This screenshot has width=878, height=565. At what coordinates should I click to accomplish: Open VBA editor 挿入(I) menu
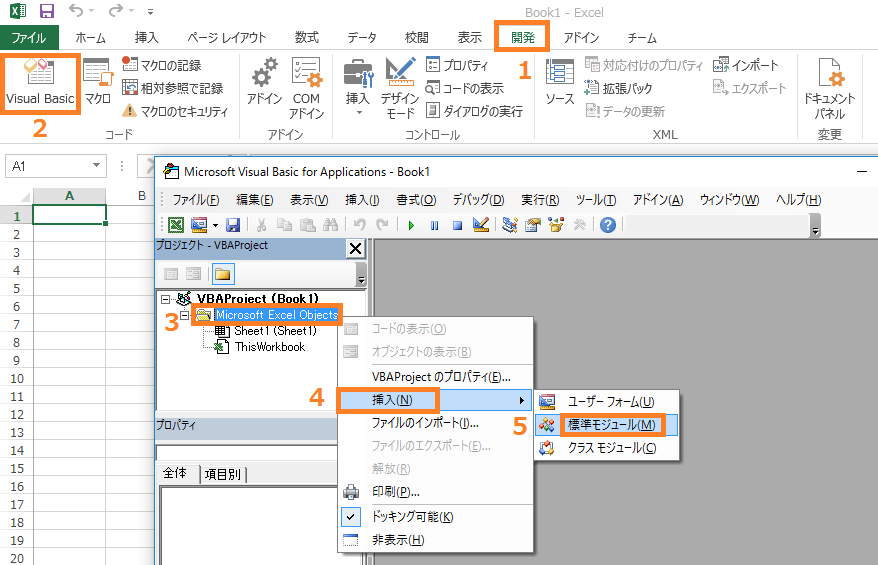tap(362, 200)
